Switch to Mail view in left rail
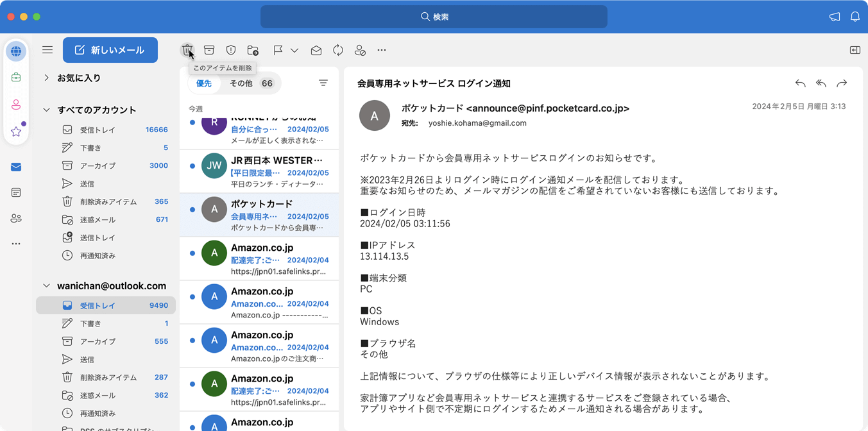 click(x=16, y=167)
